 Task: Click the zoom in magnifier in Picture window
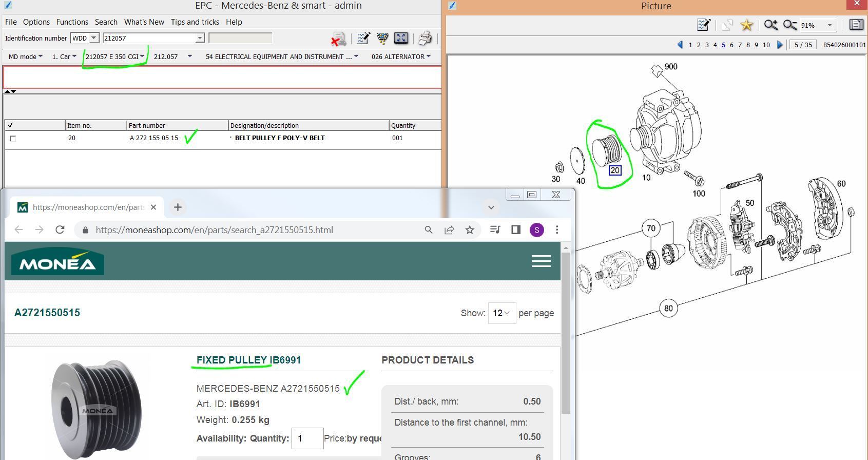point(770,25)
